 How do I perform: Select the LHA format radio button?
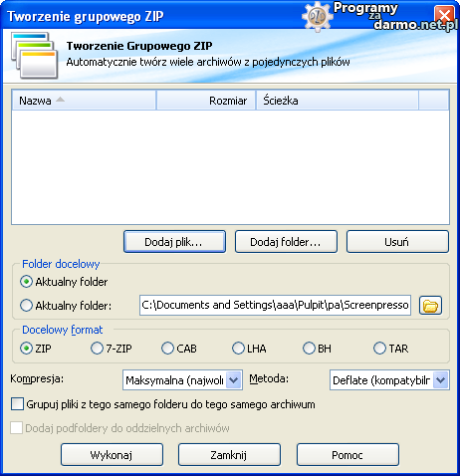[238, 349]
